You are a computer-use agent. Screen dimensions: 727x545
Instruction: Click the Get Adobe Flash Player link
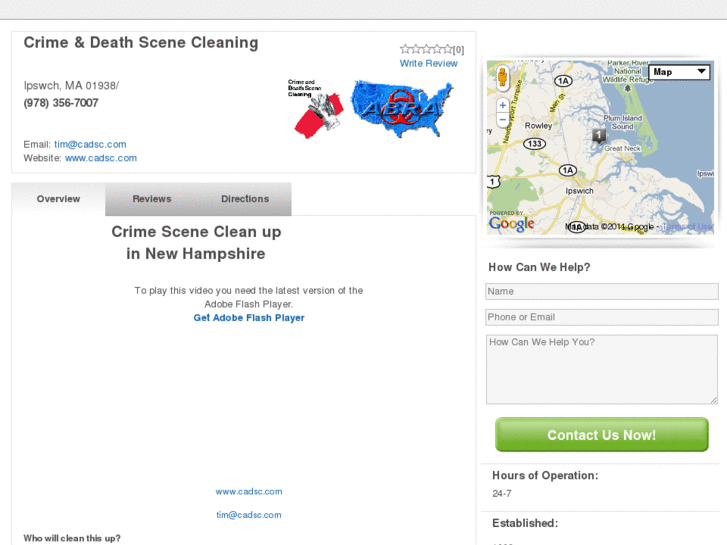click(x=249, y=318)
